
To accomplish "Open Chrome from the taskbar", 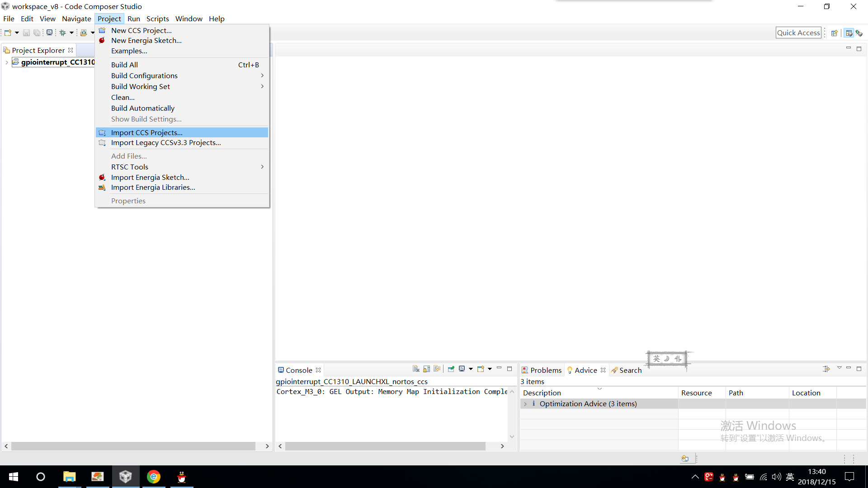I will click(153, 477).
